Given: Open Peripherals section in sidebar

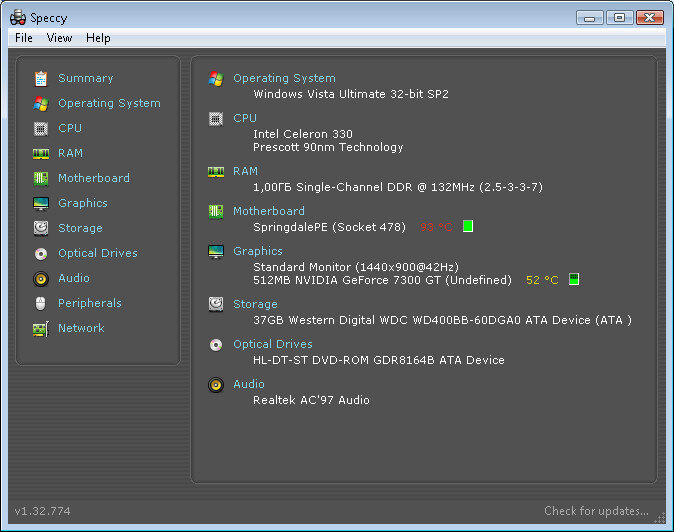Looking at the screenshot, I should (x=89, y=303).
